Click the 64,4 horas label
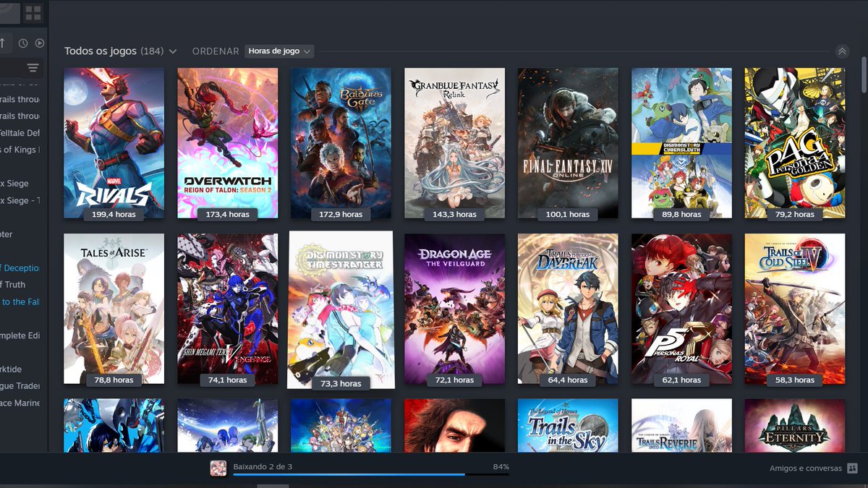 [568, 380]
